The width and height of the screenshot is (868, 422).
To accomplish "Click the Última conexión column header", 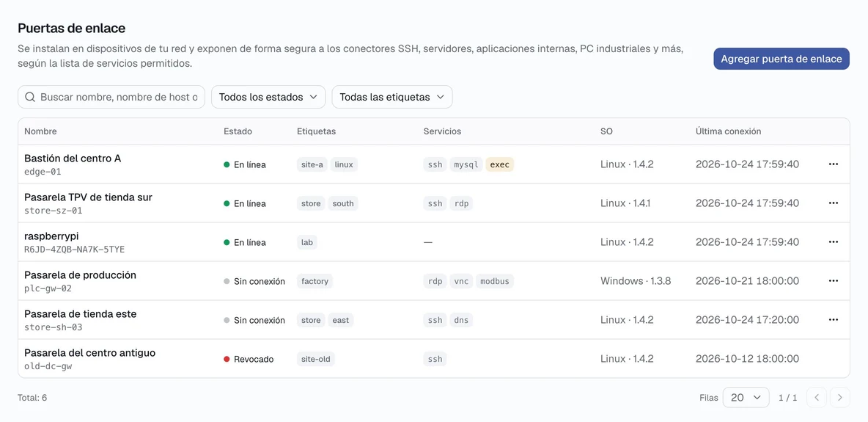I will (x=728, y=131).
